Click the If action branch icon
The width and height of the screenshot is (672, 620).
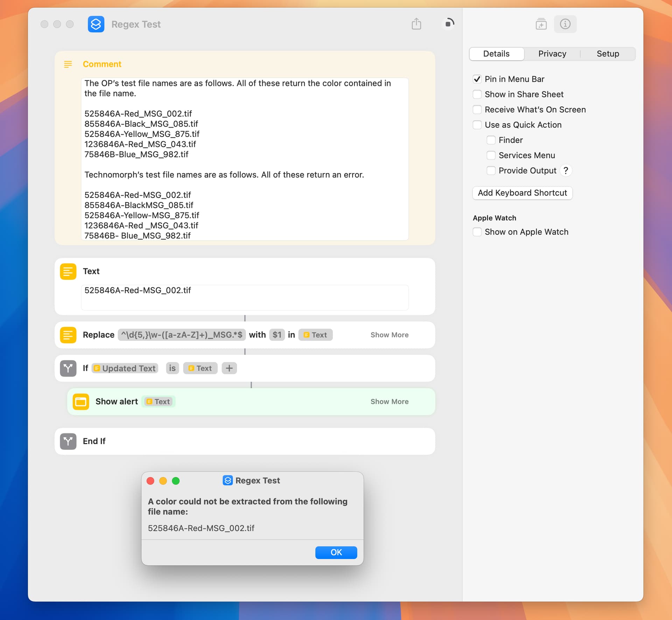click(68, 368)
